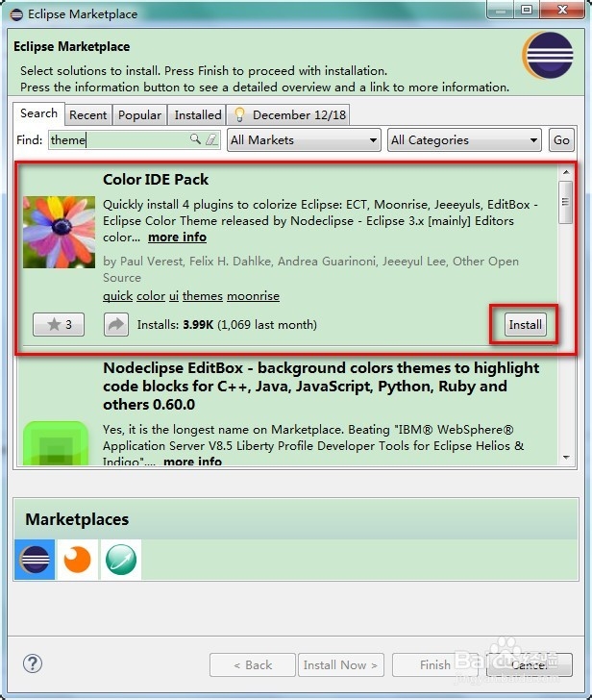Click the themes tag link

coord(203,296)
